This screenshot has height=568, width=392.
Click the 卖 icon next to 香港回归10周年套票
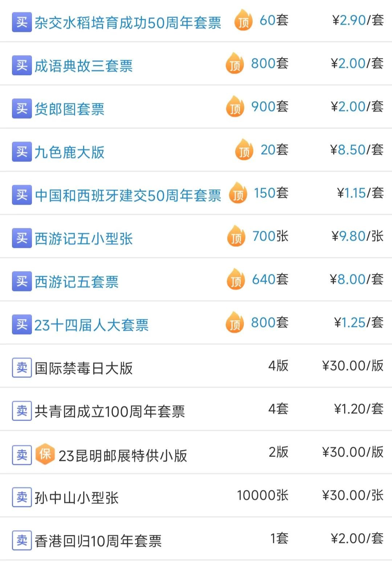(22, 541)
